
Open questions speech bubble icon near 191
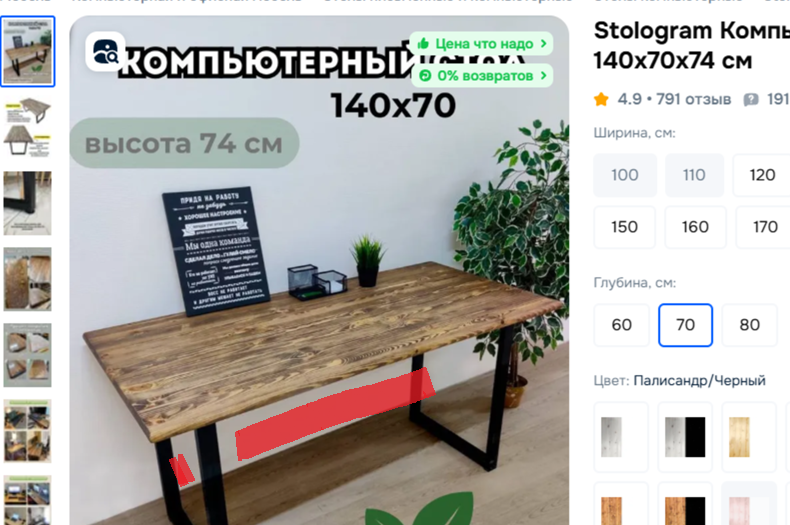[751, 100]
